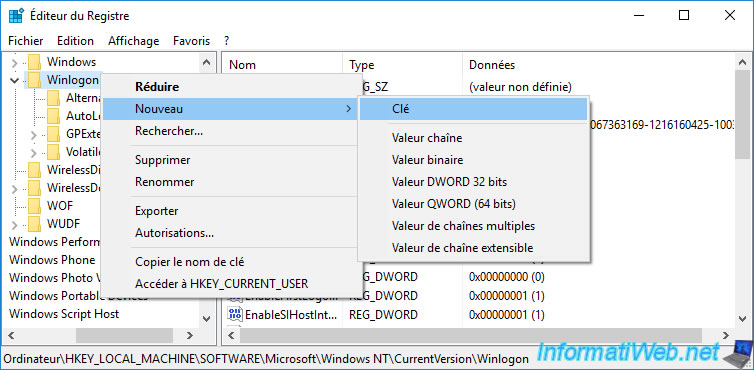Choose Rechercher... in context menu
Viewport: 754px width, 370px height.
[x=231, y=131]
